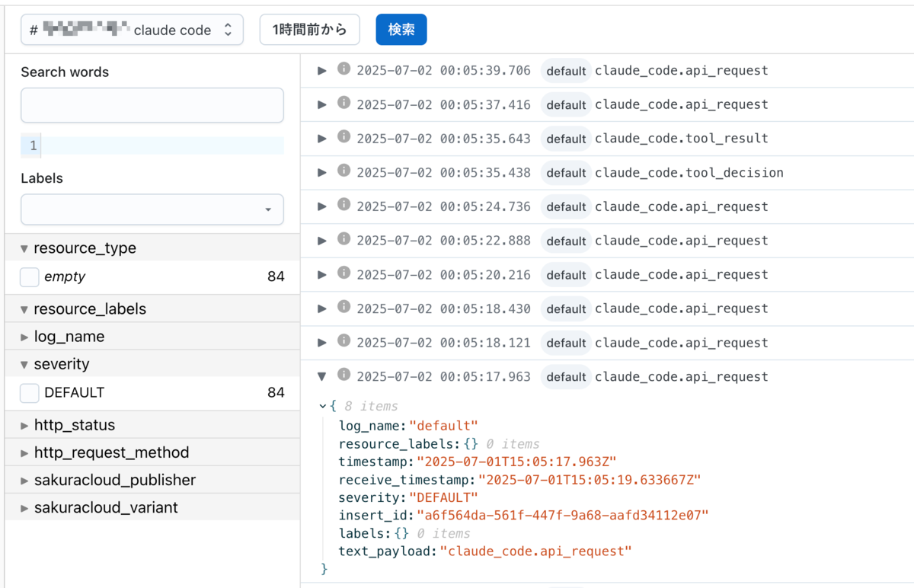Collapse the resource_labels filter section
Screen dimensions: 914x588
point(24,309)
